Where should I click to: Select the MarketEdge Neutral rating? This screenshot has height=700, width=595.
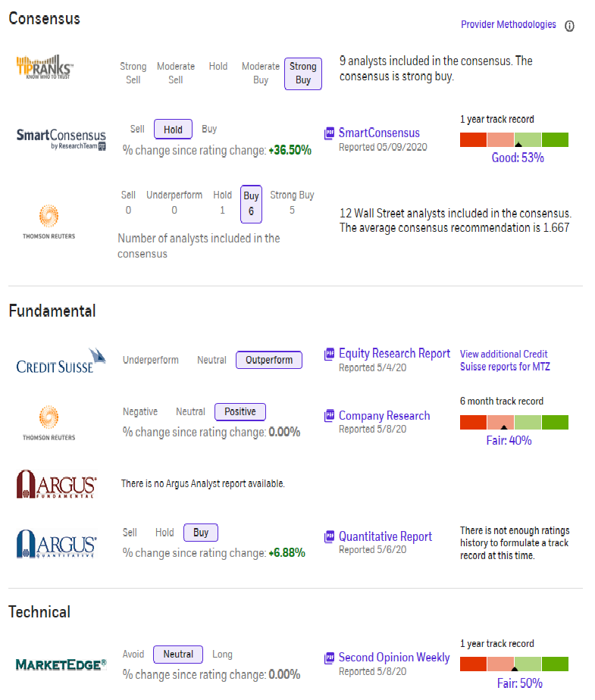178,654
